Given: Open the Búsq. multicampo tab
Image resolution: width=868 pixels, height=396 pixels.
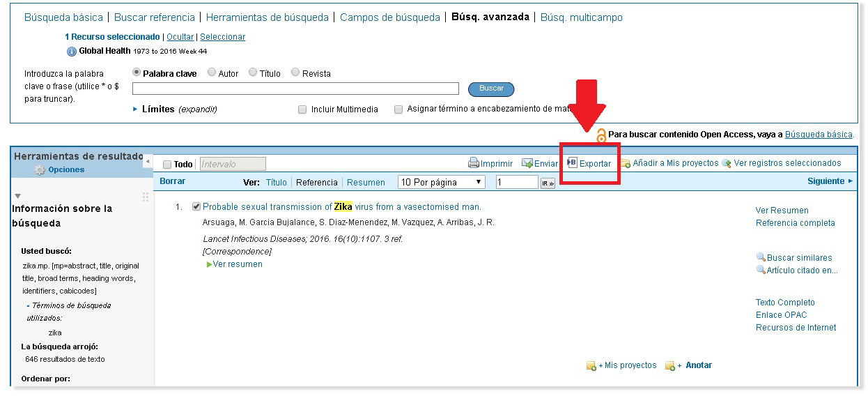Looking at the screenshot, I should pos(582,17).
